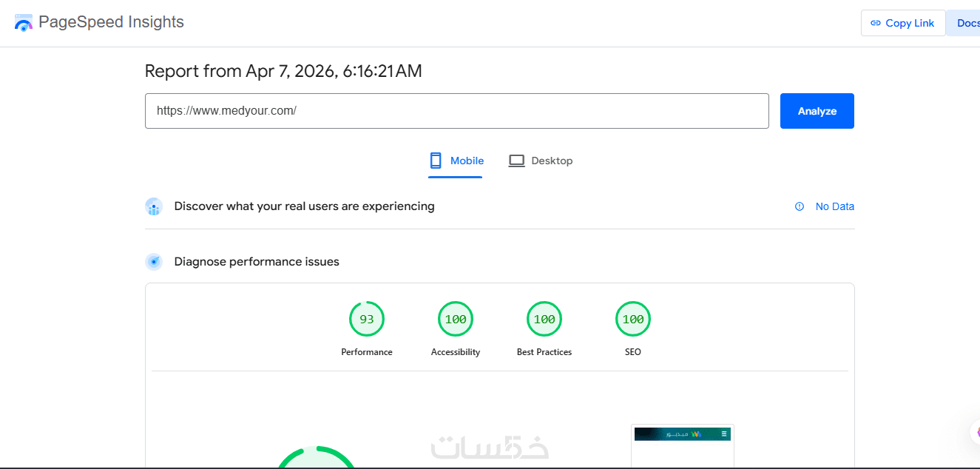Click the link chain icon in Copy Link
The width and height of the screenshot is (980, 469).
point(876,23)
